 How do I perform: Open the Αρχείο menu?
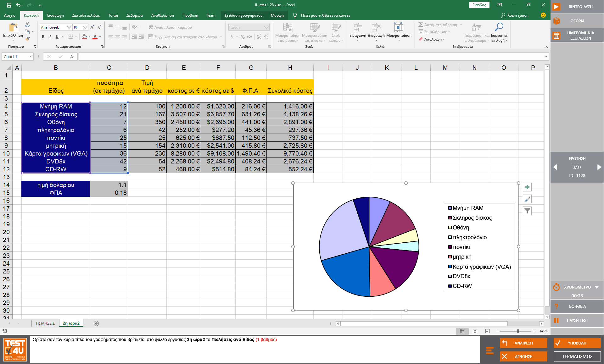tap(10, 15)
